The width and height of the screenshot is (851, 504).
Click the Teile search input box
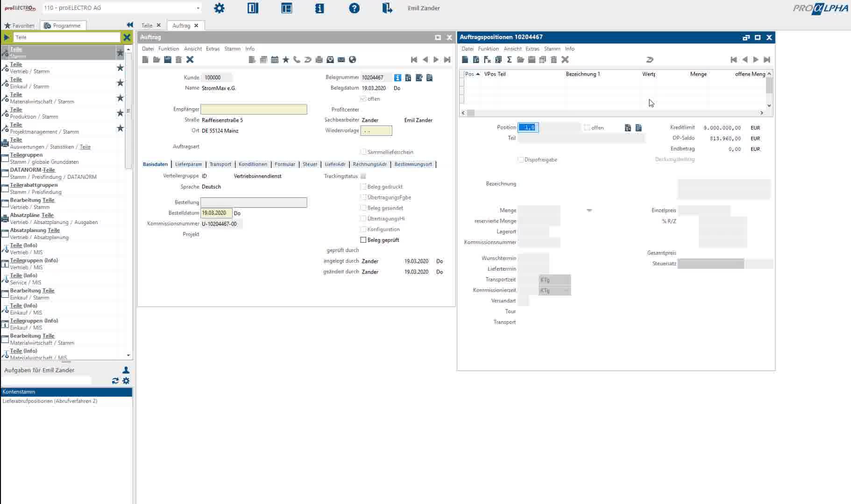(67, 37)
